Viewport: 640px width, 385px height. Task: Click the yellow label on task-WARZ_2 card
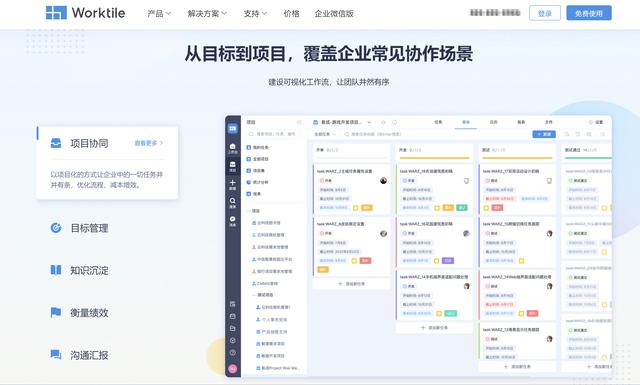367,208
